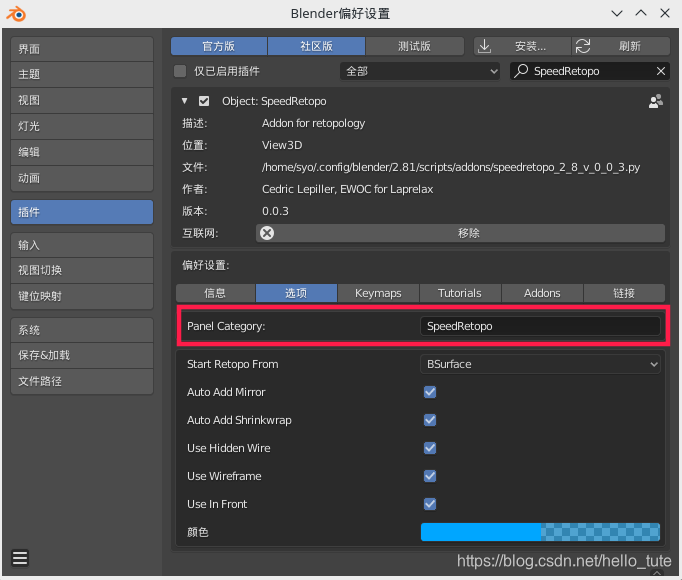Click the search magnifier icon
The height and width of the screenshot is (580, 682).
(x=521, y=71)
